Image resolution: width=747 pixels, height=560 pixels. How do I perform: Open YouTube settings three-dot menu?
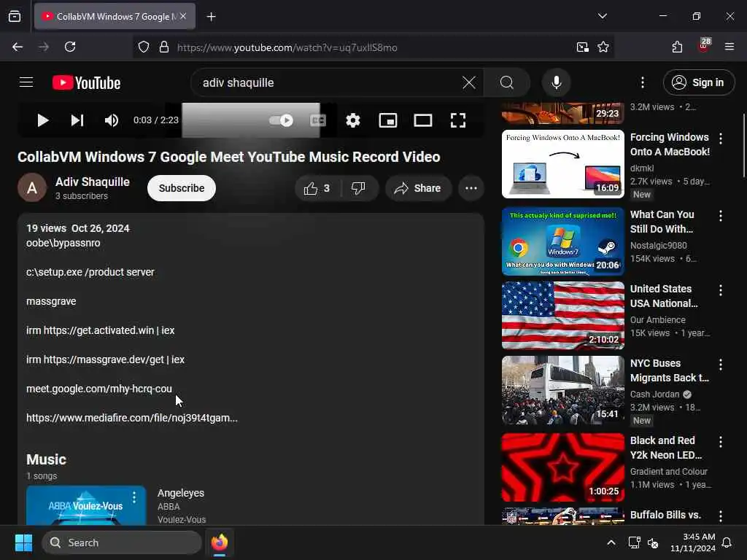[x=642, y=82]
